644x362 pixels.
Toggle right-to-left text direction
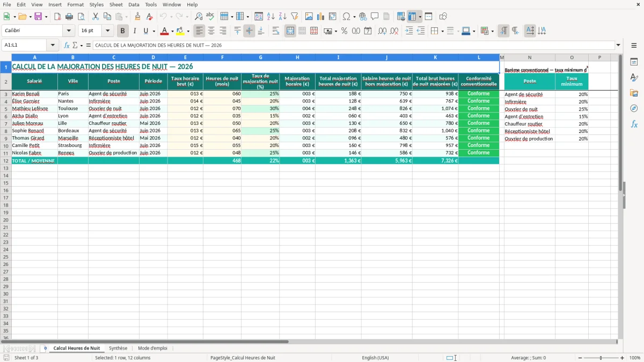(515, 31)
